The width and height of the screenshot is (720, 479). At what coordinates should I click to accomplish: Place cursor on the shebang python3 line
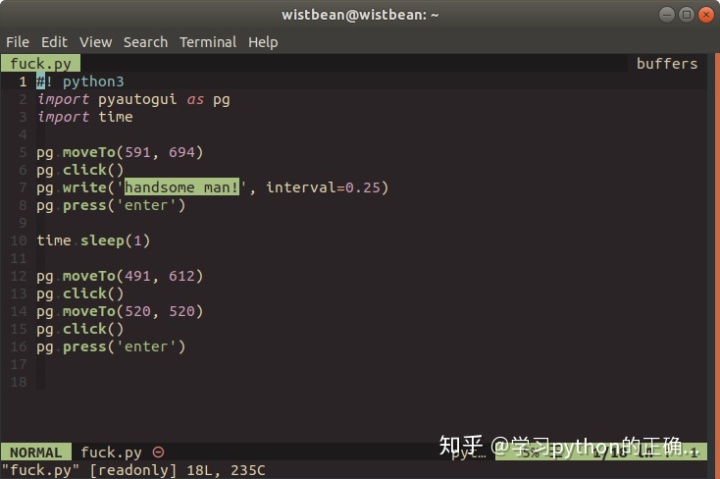point(80,82)
